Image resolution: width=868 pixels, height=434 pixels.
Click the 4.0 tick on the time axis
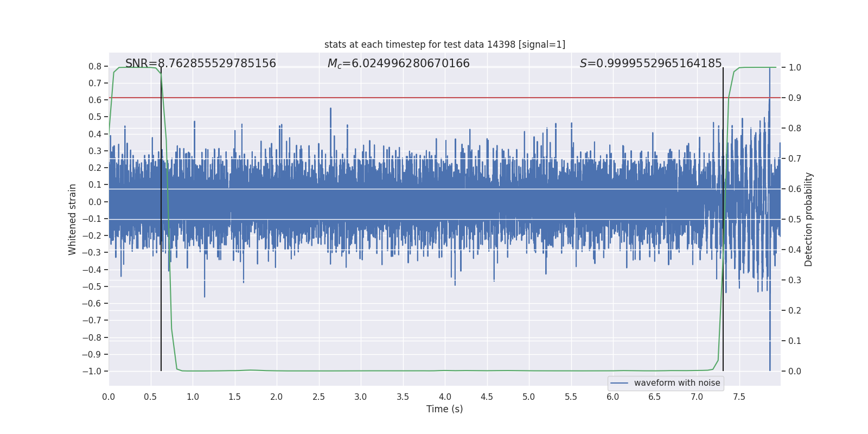tap(445, 397)
